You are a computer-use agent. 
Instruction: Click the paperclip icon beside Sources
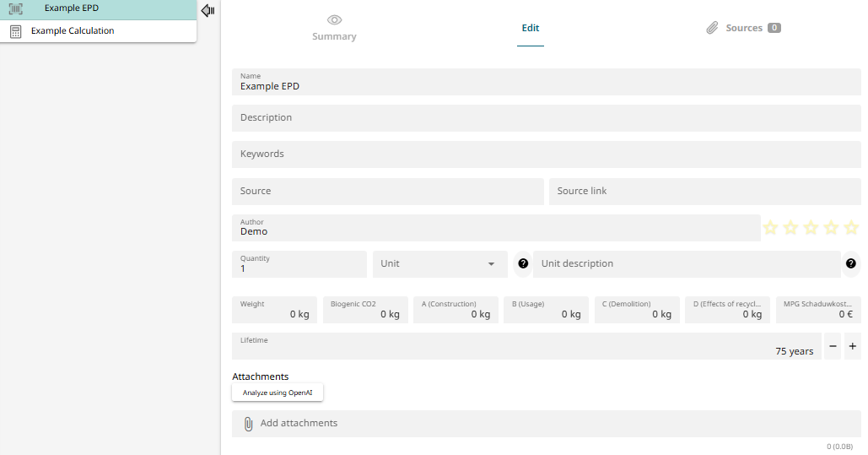point(713,28)
